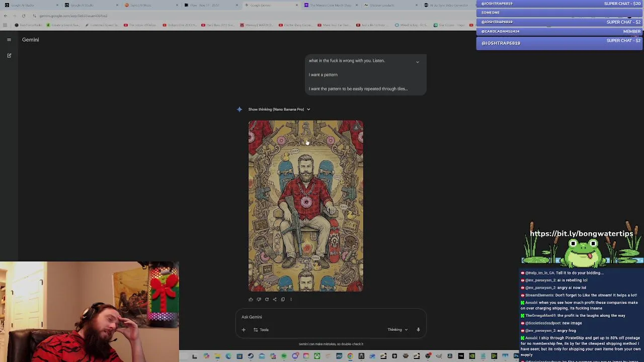This screenshot has height=362, width=644.
Task: Start a new chat with the compose icon
Action: [9, 55]
